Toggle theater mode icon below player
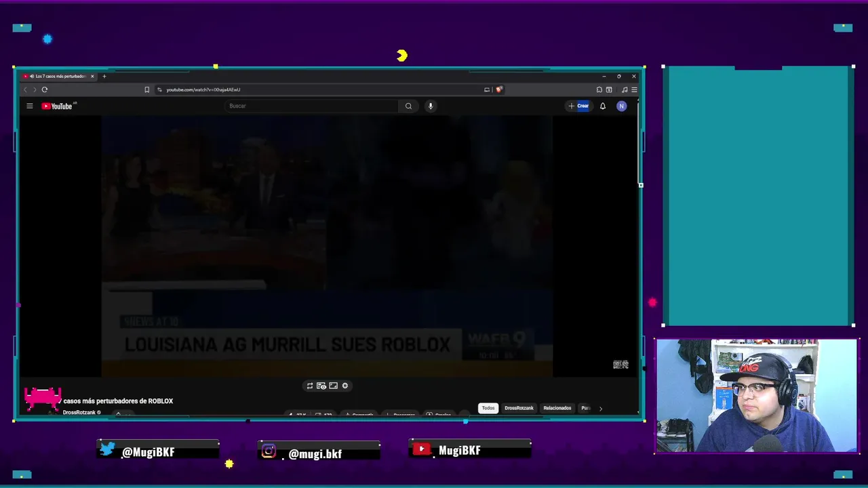The image size is (868, 488). (333, 386)
